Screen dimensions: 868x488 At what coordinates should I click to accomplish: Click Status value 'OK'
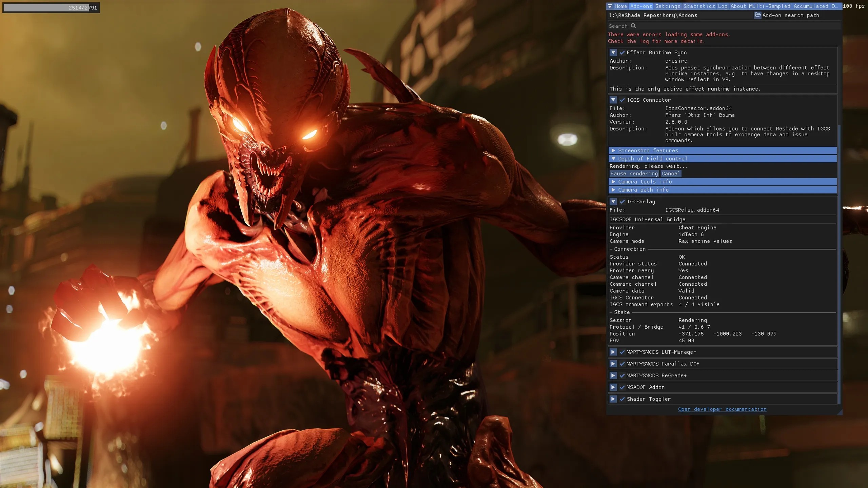tap(682, 257)
